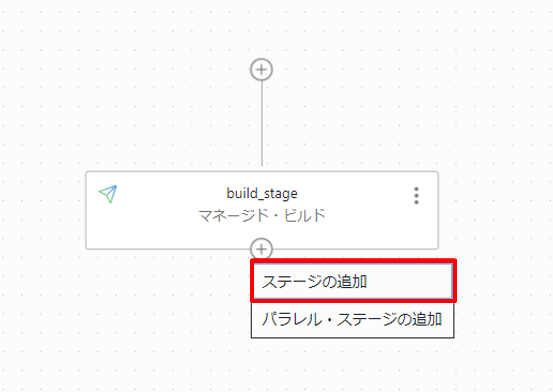Screen dimensions: 553x392
Task: Choose パラレル・ステージの追加 menu entry
Action: (x=352, y=319)
